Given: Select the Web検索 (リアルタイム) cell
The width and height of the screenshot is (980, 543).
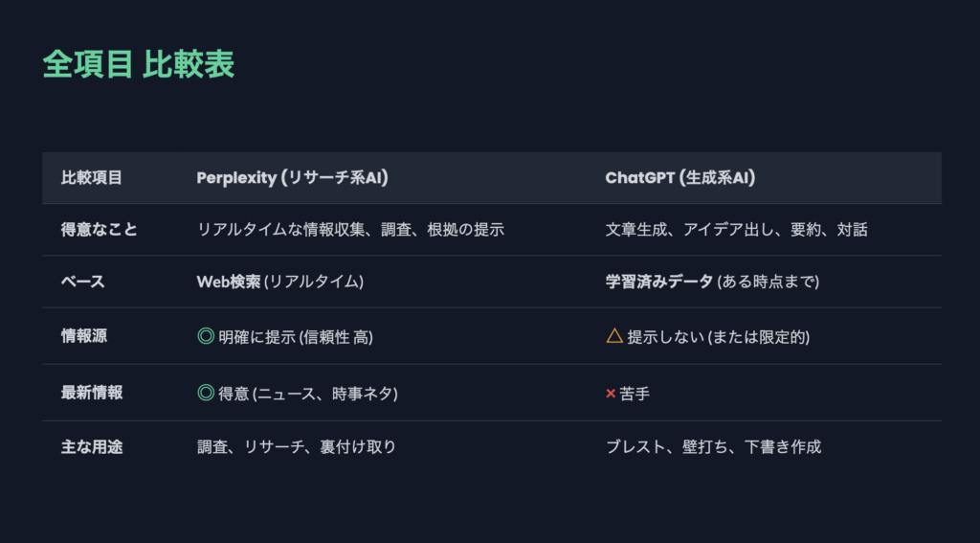Looking at the screenshot, I should [279, 282].
